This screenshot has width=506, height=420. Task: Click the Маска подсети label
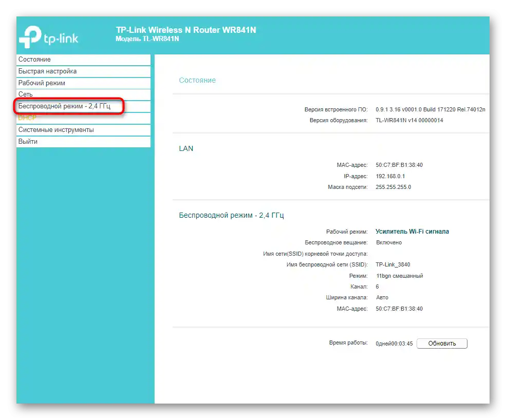348,187
